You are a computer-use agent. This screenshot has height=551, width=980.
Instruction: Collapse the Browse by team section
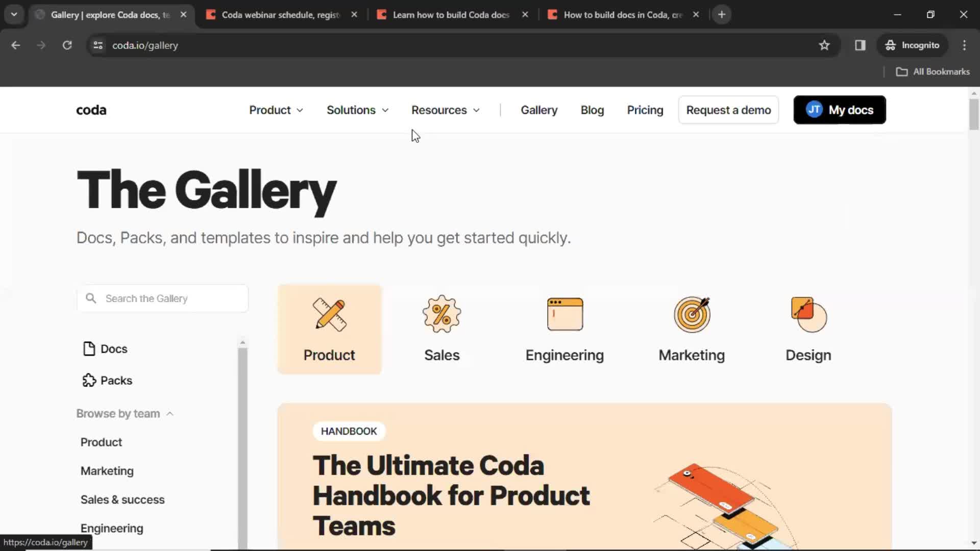tap(169, 413)
